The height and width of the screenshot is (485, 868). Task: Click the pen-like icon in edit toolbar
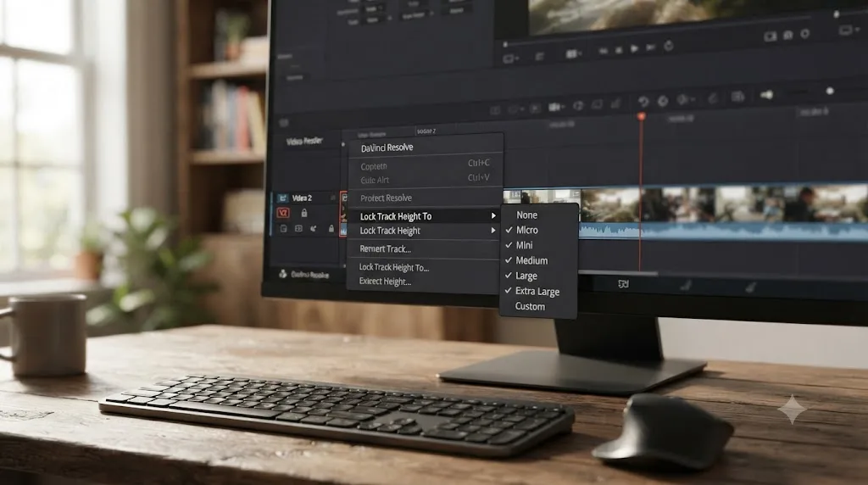tap(713, 98)
